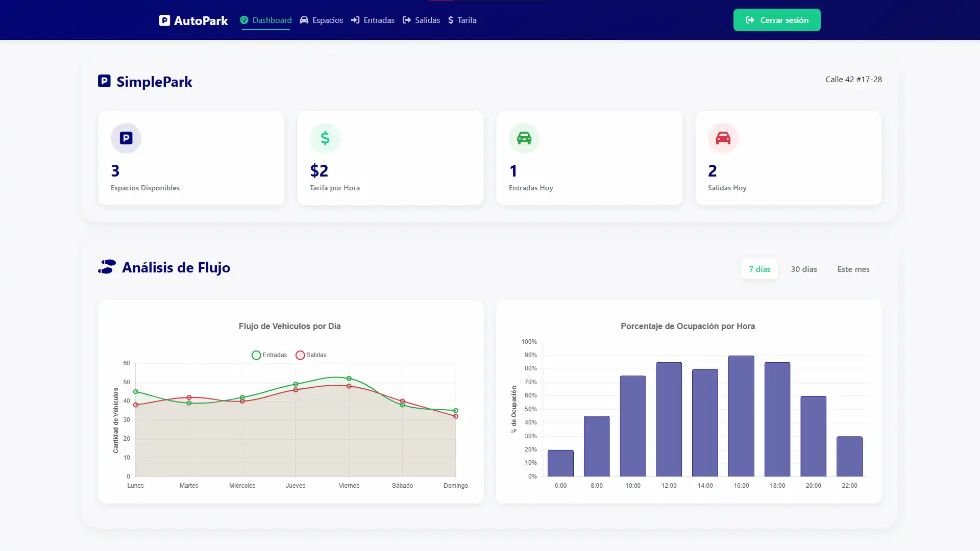The image size is (980, 551).
Task: Click the 22:00 occupancy bar
Action: coord(849,457)
